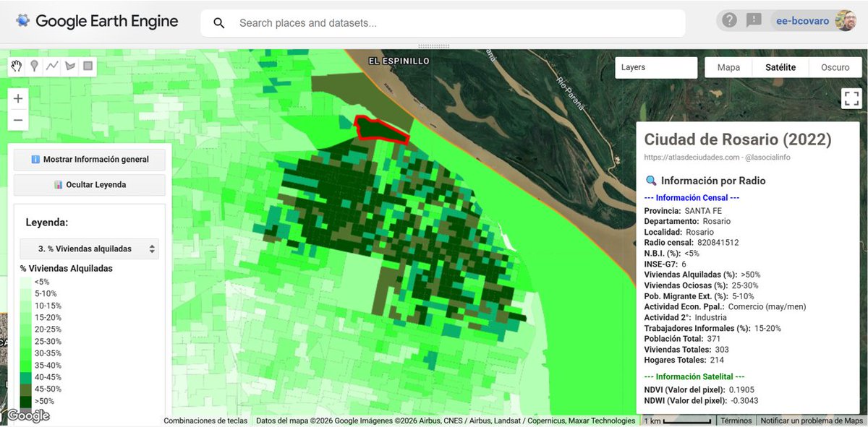868x427 pixels.
Task: Select the add marker tool
Action: tap(34, 66)
